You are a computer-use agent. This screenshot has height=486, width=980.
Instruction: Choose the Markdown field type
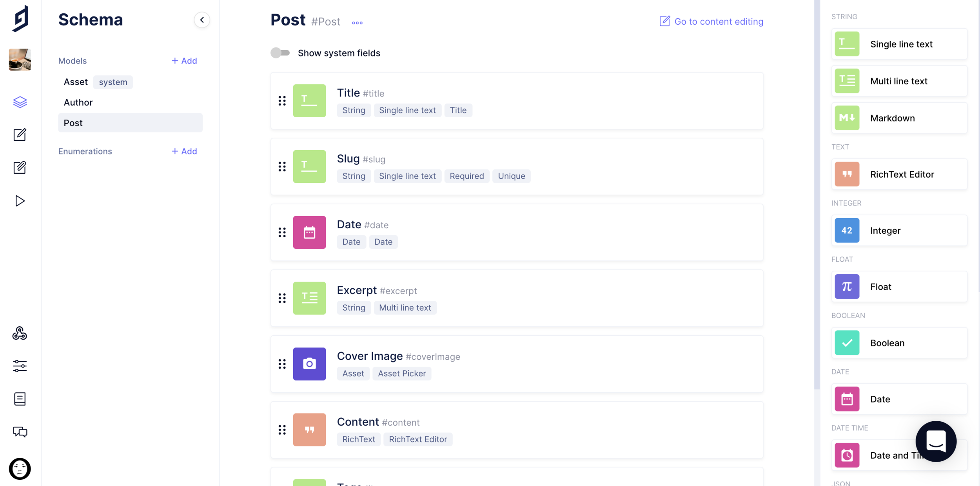pyautogui.click(x=899, y=118)
